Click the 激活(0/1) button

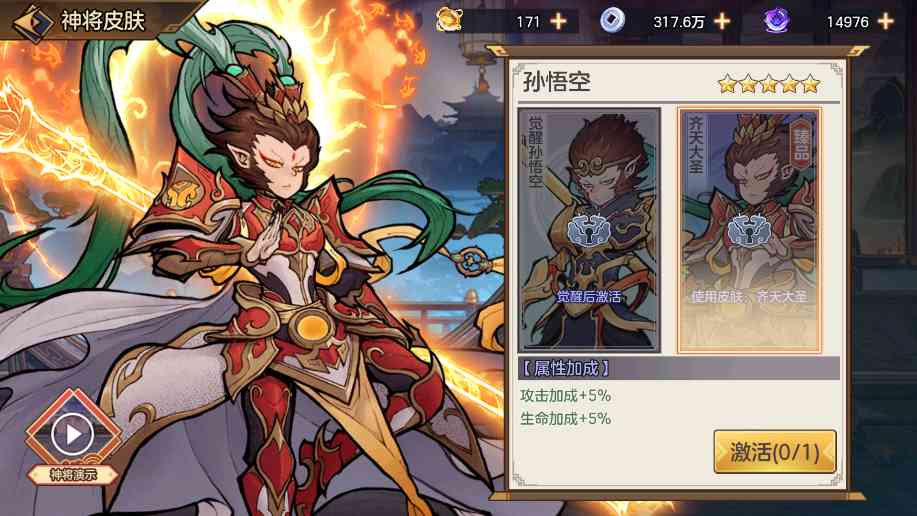tap(775, 452)
